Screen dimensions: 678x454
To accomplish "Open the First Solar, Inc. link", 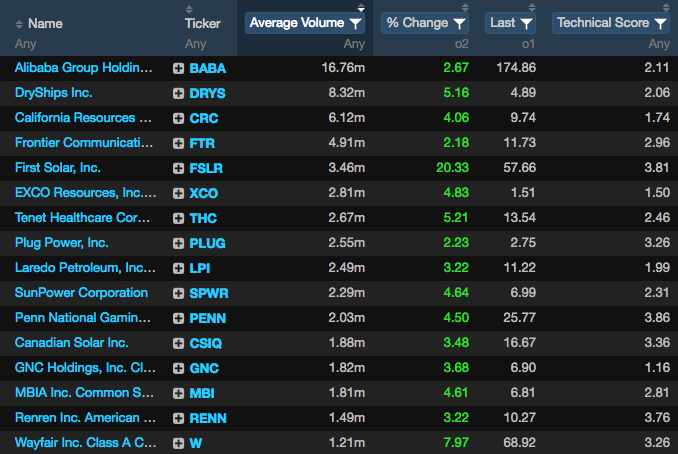I will [x=58, y=168].
